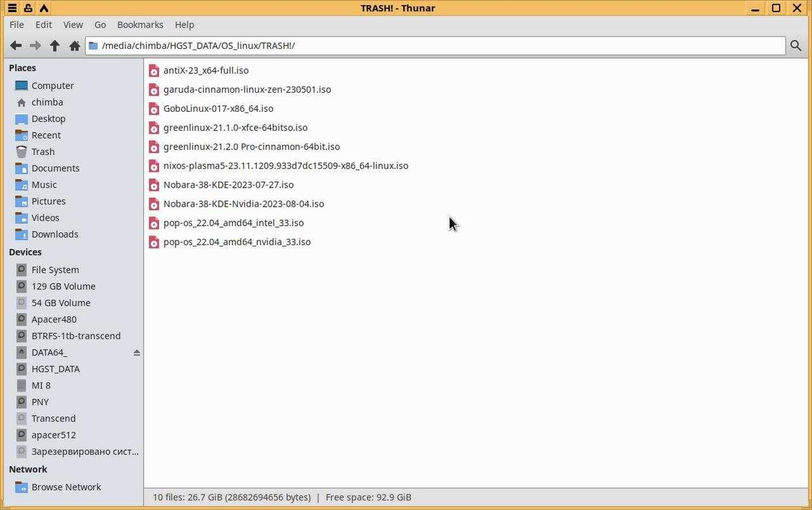Click the Free space 92.9 GiB text

pos(368,497)
